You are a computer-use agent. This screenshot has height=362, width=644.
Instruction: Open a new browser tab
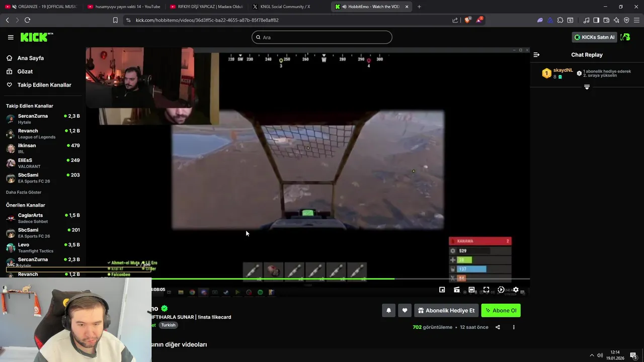coord(419,7)
